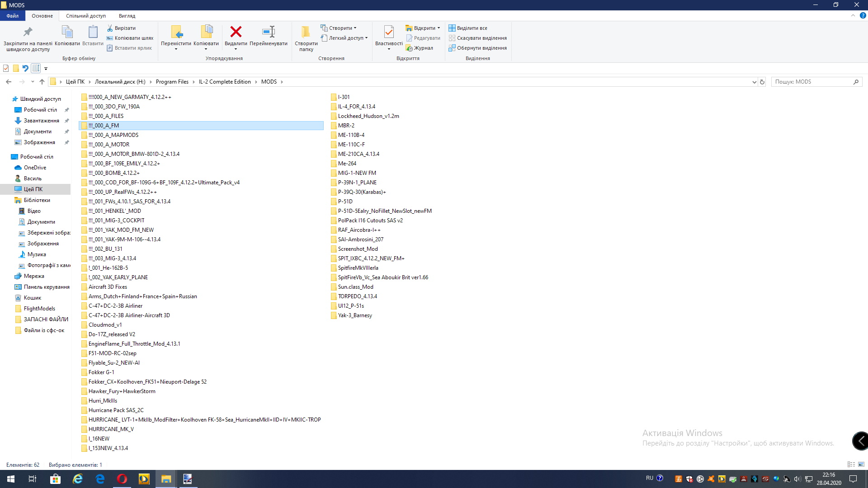The image size is (868, 488).
Task: Open the Файл (File) menu
Action: (12, 16)
